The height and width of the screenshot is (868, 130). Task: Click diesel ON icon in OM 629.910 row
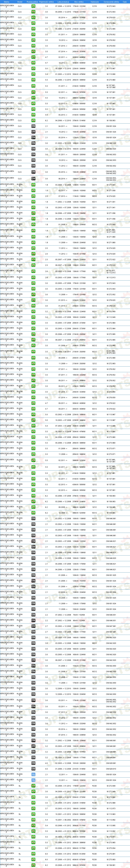(x=33, y=769)
